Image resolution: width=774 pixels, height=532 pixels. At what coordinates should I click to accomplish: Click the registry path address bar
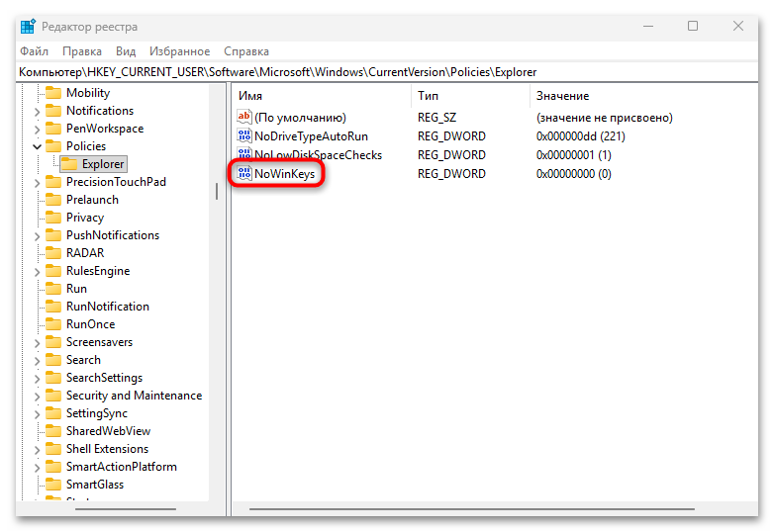tap(387, 72)
